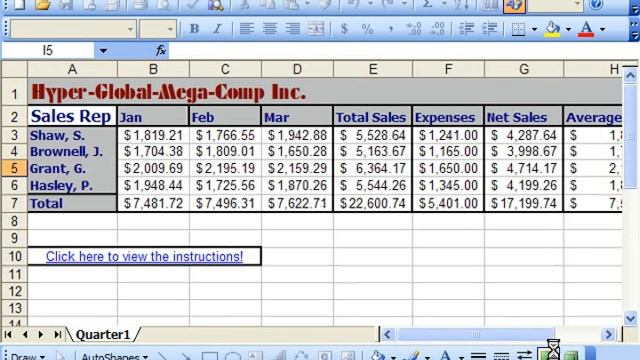The image size is (640, 360).
Task: Expand the AutoSum dropdown arrow
Action: (444, 4)
